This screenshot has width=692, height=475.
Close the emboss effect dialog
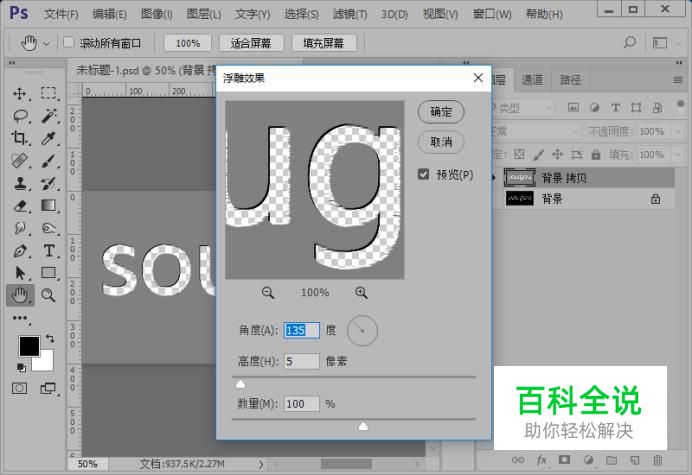tap(478, 78)
